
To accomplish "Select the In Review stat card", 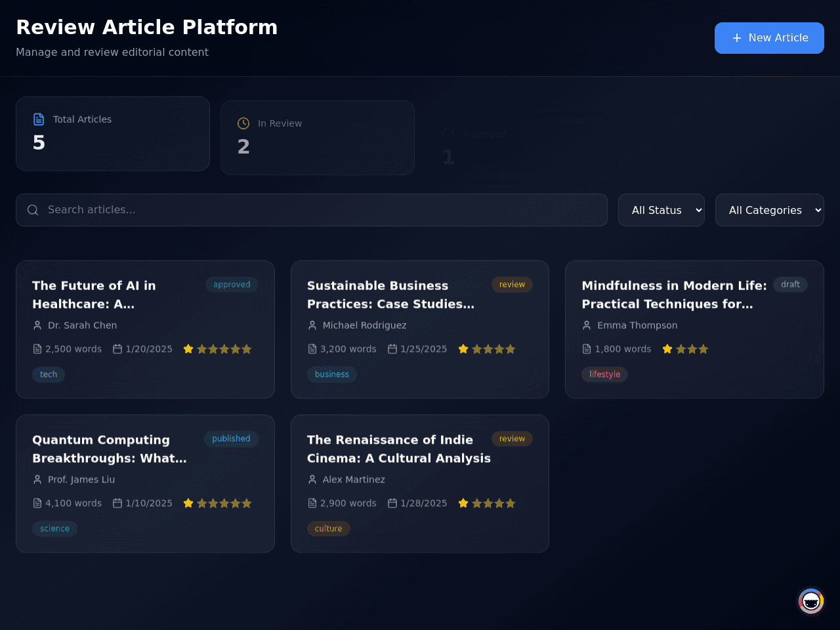I will pyautogui.click(x=318, y=138).
